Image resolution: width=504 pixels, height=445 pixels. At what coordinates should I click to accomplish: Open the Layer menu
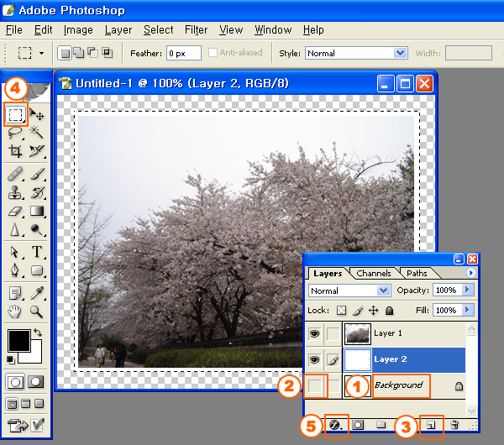[x=118, y=30]
